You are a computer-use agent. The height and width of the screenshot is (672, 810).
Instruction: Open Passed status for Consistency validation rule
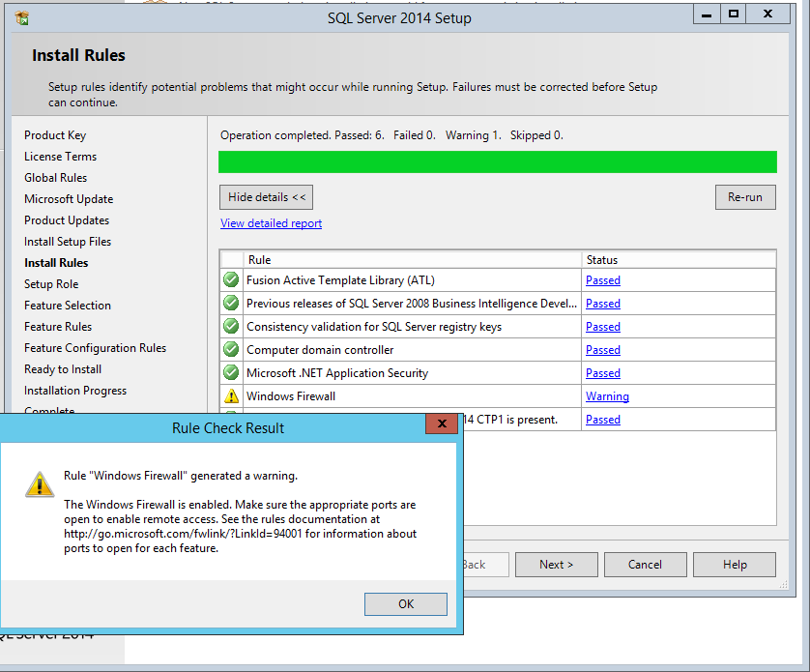coord(603,327)
